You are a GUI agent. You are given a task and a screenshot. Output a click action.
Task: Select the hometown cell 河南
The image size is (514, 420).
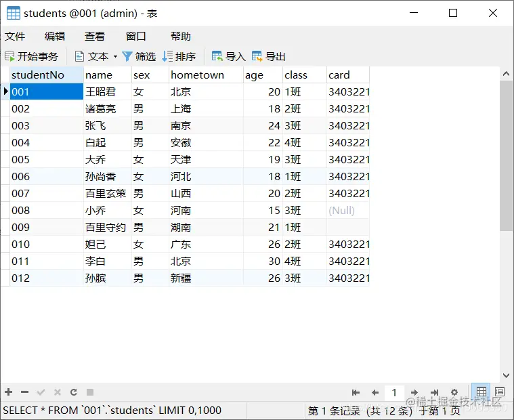[206, 210]
